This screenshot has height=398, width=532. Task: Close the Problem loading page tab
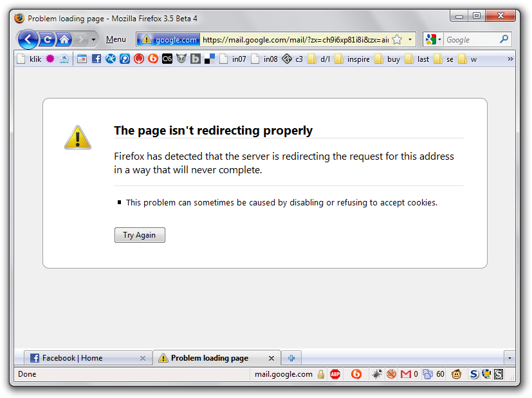click(x=271, y=358)
